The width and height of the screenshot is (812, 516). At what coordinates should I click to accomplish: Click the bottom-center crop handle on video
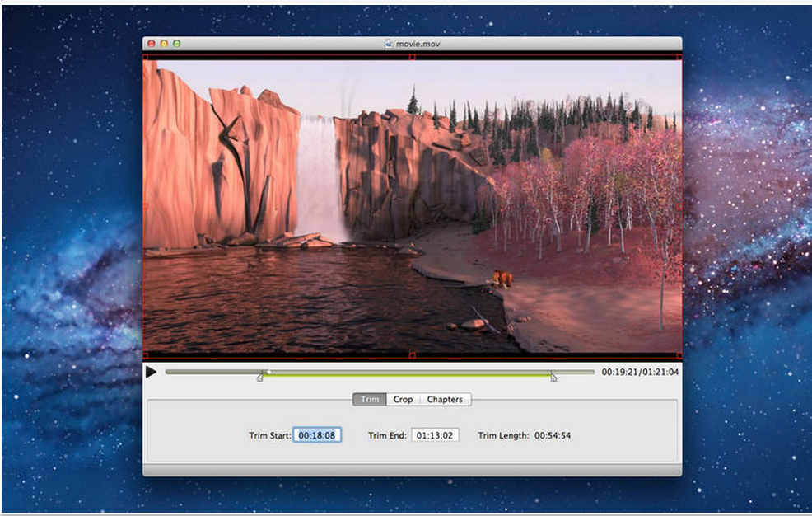click(413, 356)
